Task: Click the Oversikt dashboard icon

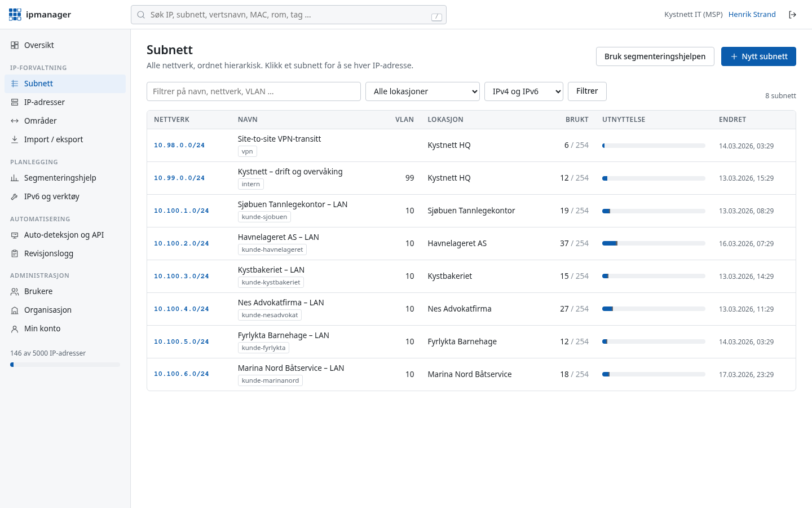Action: click(15, 45)
